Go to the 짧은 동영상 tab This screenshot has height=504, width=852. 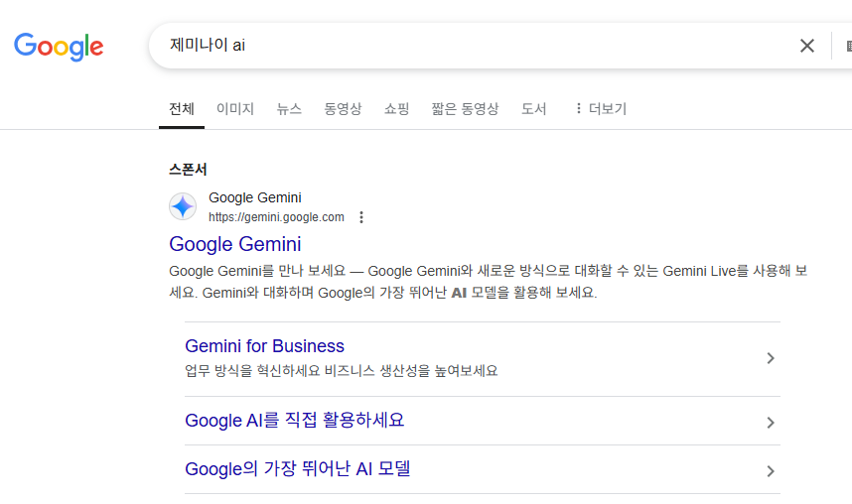[465, 108]
